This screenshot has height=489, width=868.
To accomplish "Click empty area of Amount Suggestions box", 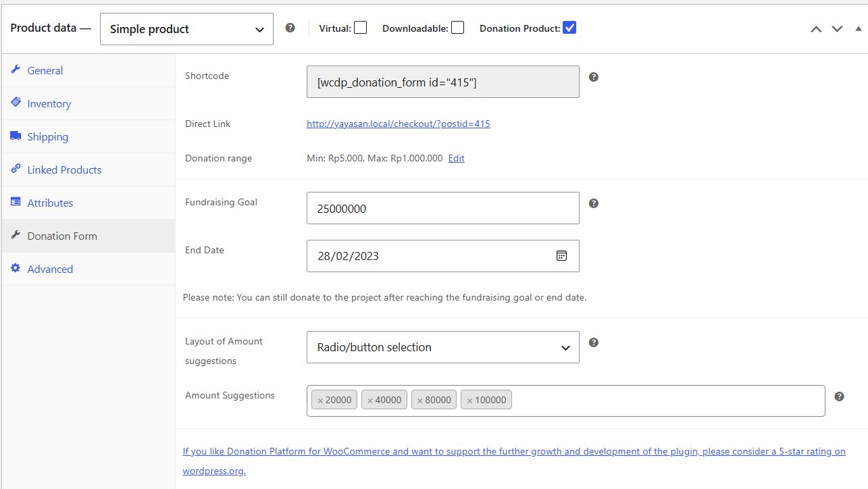I will [669, 401].
